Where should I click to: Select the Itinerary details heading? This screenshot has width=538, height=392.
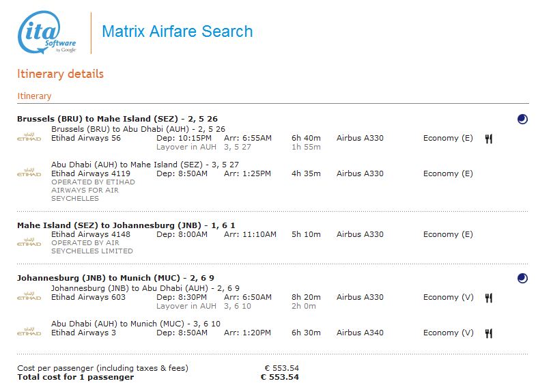(x=61, y=74)
